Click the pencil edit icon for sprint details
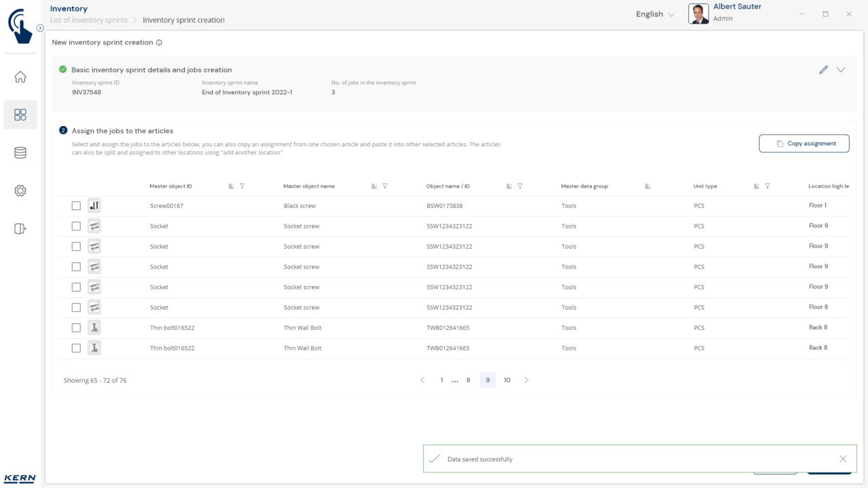Viewport: 868px width, 488px height. 823,70
